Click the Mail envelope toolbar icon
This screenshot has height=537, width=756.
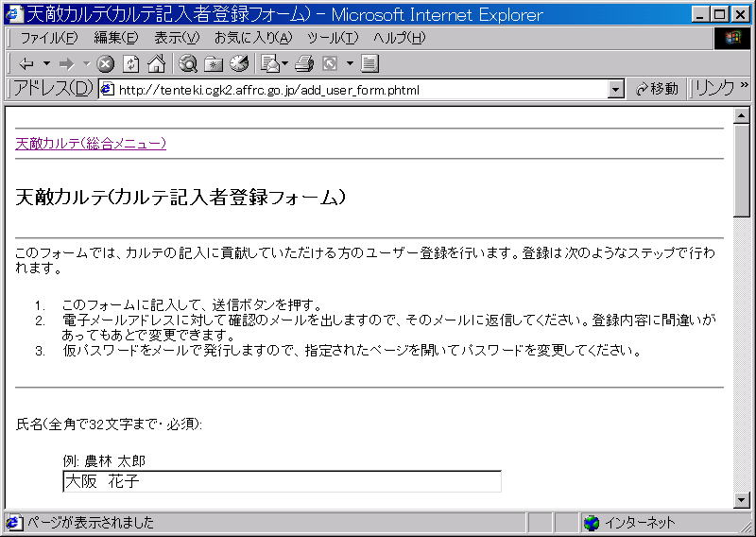point(269,64)
